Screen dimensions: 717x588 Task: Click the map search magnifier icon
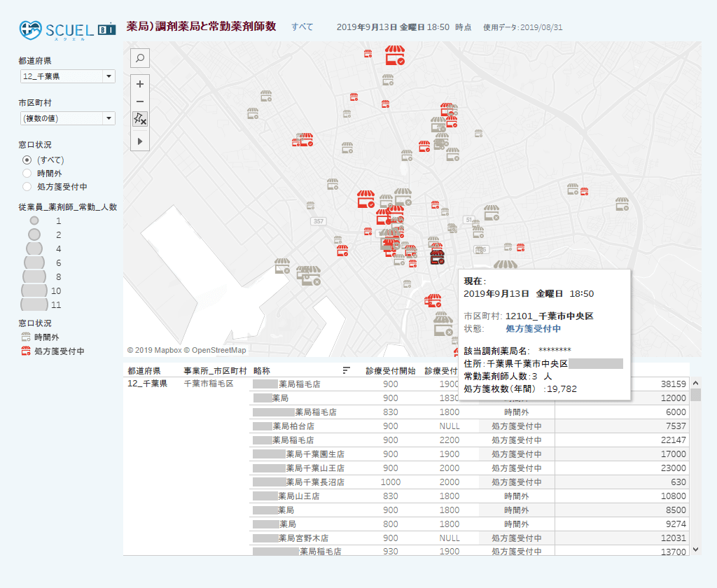(x=140, y=58)
